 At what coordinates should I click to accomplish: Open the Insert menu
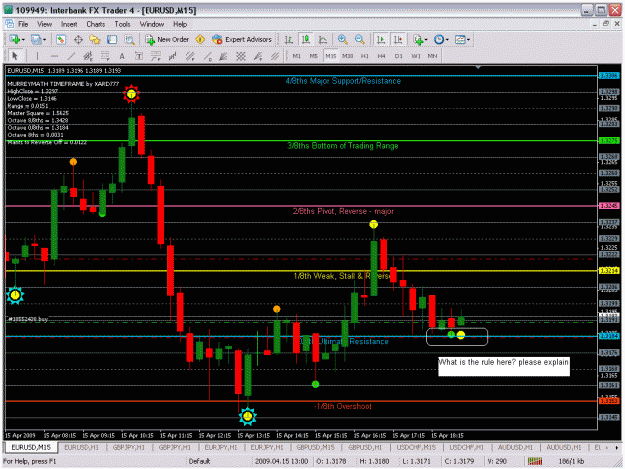(69, 24)
